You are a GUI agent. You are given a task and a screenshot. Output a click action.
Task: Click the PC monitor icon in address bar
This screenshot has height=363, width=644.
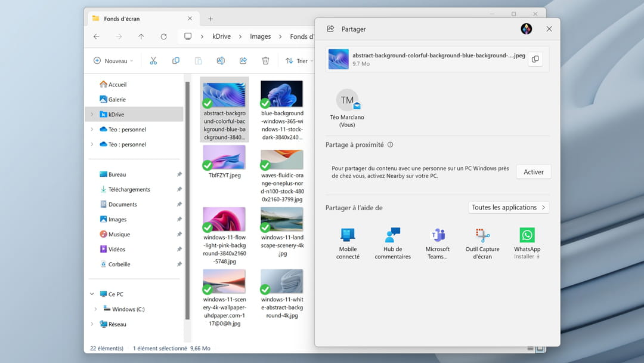pos(188,36)
